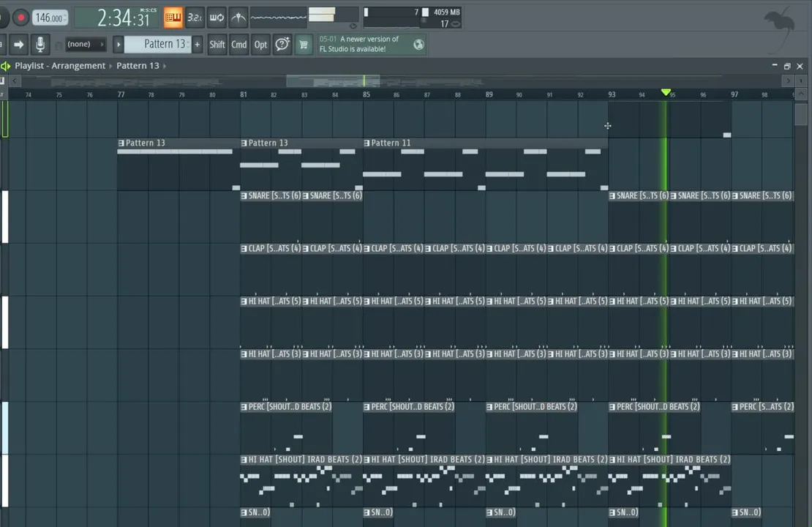Click the vertical scrollbar thumb
This screenshot has height=527, width=812.
pos(801,114)
